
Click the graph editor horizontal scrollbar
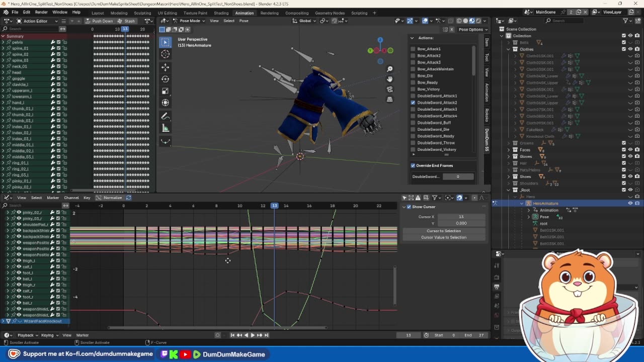217,328
